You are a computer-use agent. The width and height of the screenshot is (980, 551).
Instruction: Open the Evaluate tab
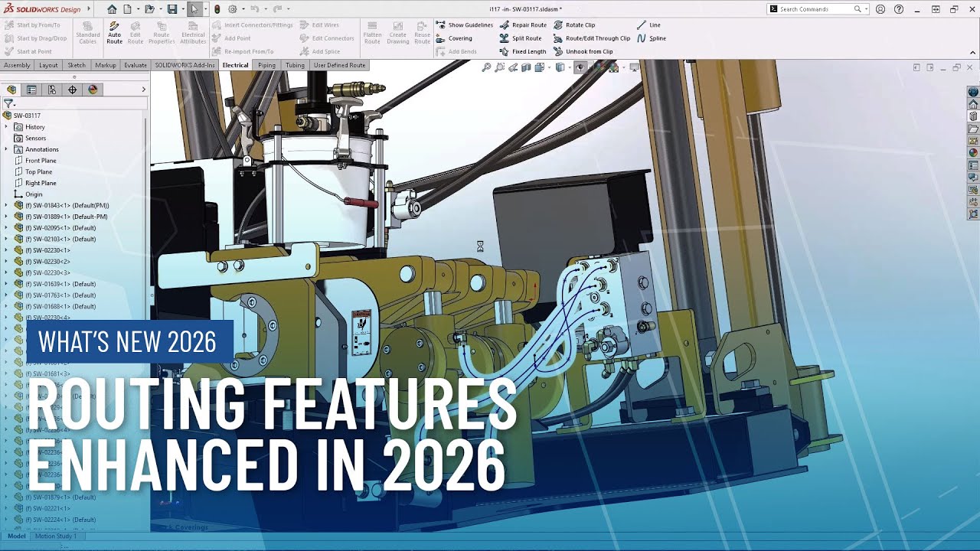136,65
